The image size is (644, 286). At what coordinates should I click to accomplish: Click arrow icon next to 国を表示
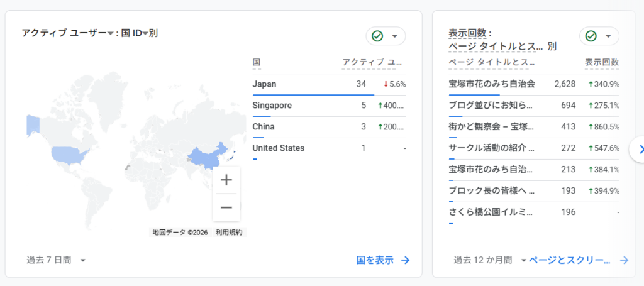pyautogui.click(x=406, y=260)
